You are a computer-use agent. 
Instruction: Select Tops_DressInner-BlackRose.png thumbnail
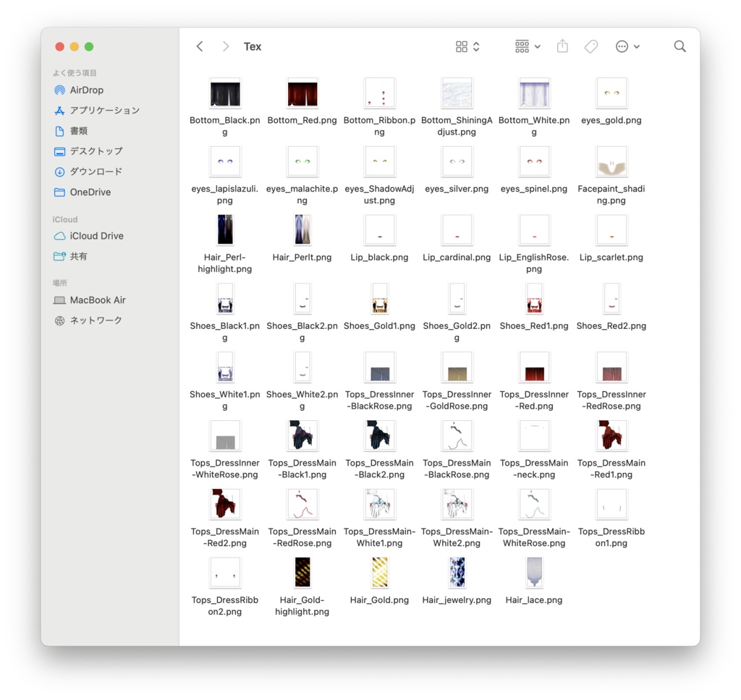click(x=379, y=367)
